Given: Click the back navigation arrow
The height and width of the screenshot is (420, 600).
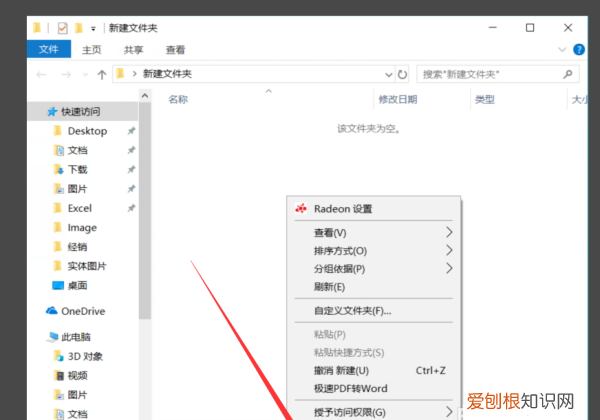Looking at the screenshot, I should tap(41, 75).
